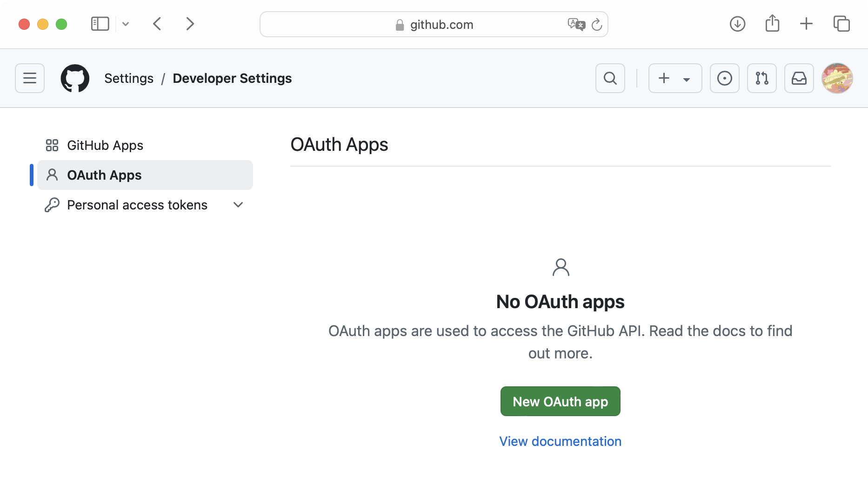The width and height of the screenshot is (868, 485).
Task: Click the user profile avatar
Action: pyautogui.click(x=837, y=78)
